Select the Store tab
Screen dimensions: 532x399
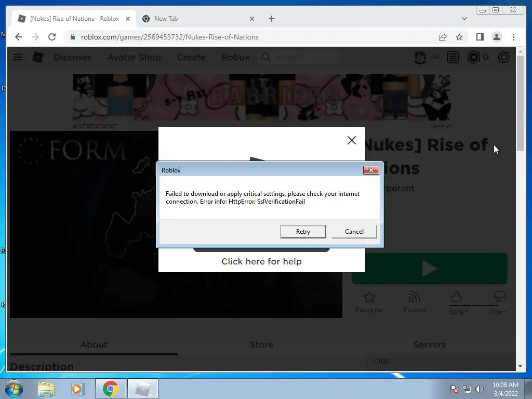tap(261, 344)
